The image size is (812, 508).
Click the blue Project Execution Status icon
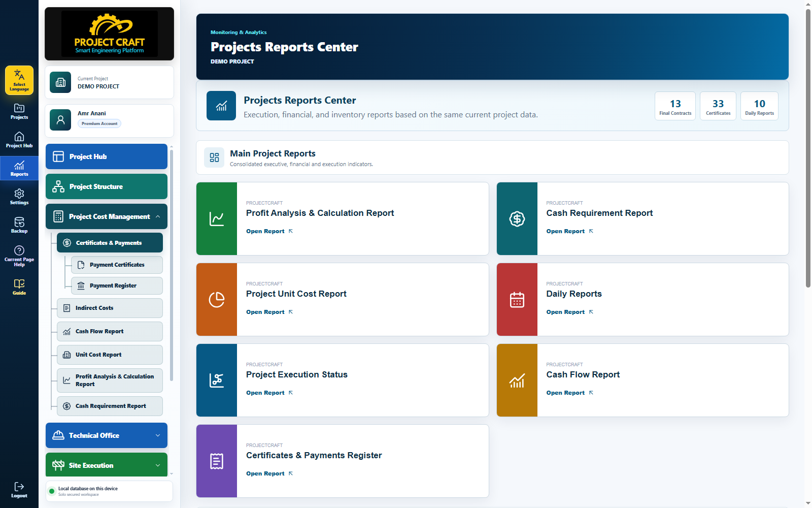pos(217,380)
